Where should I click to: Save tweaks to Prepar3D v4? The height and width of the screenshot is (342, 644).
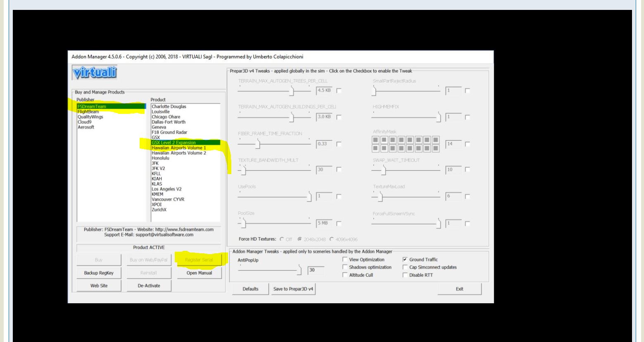click(x=293, y=289)
